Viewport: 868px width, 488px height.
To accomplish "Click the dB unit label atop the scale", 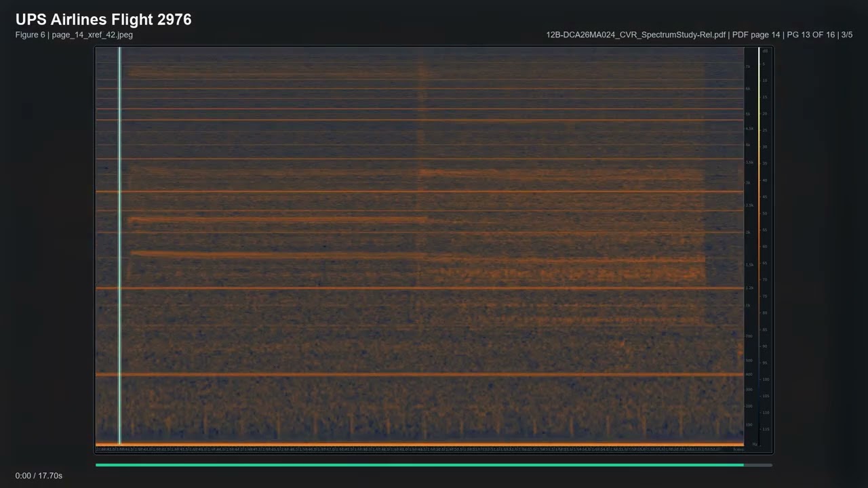I will click(x=765, y=51).
